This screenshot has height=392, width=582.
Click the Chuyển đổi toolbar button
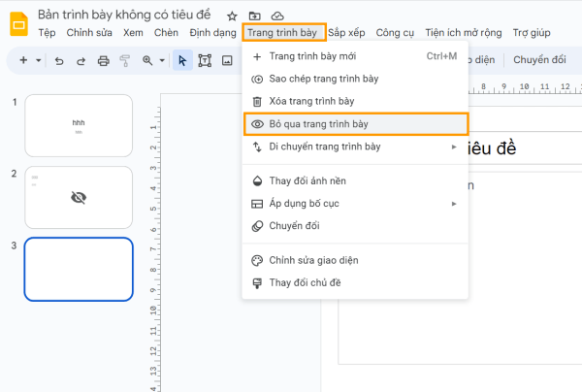(x=539, y=60)
